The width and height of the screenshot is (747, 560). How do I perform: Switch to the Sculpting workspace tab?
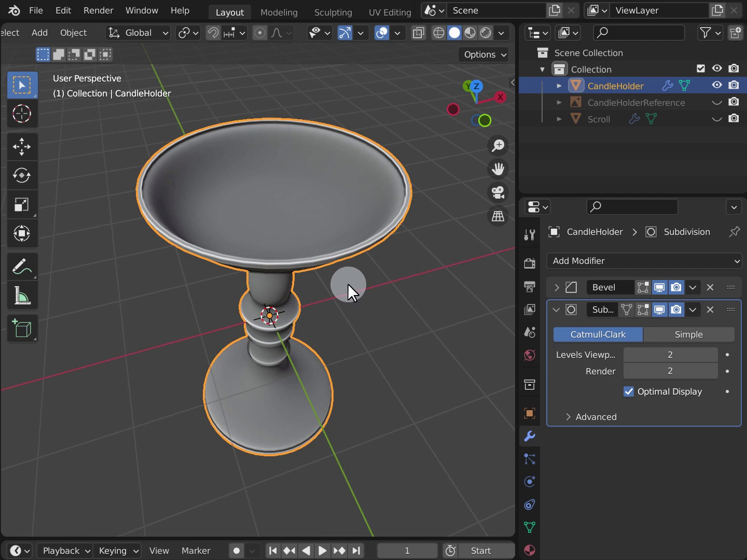pyautogui.click(x=333, y=12)
